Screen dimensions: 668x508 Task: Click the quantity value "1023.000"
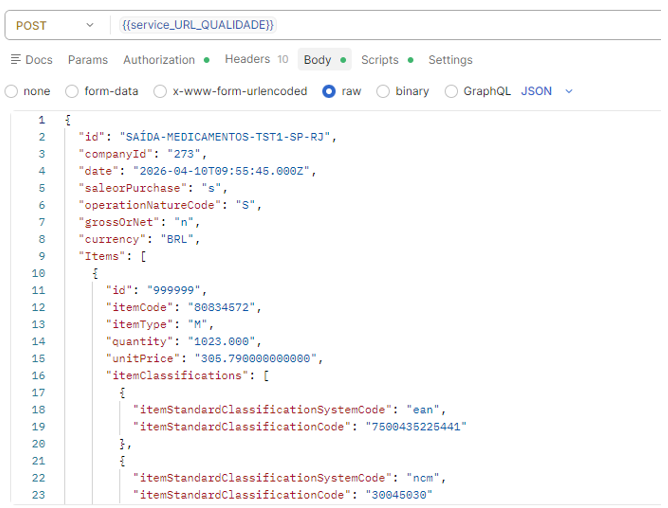click(x=221, y=341)
